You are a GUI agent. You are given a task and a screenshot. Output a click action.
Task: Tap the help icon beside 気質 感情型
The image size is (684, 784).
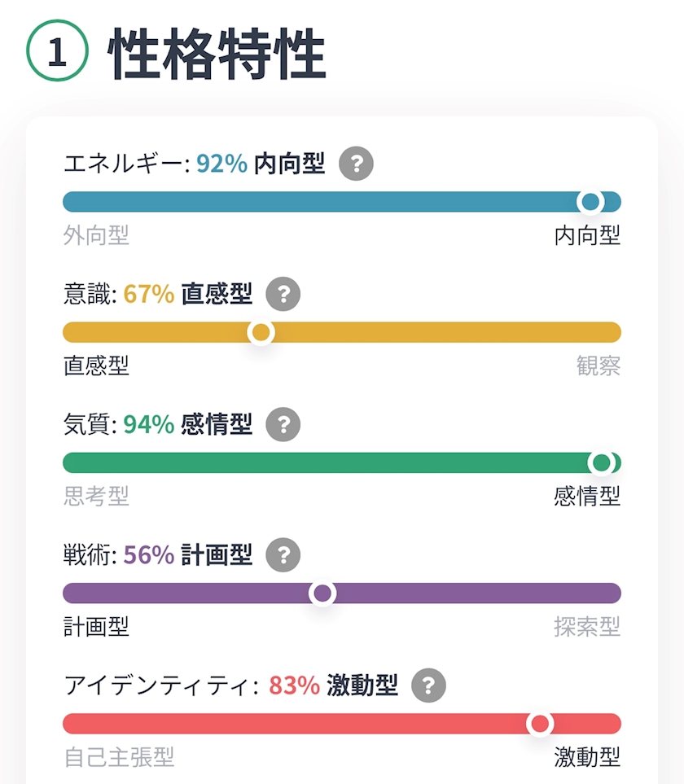[x=283, y=424]
